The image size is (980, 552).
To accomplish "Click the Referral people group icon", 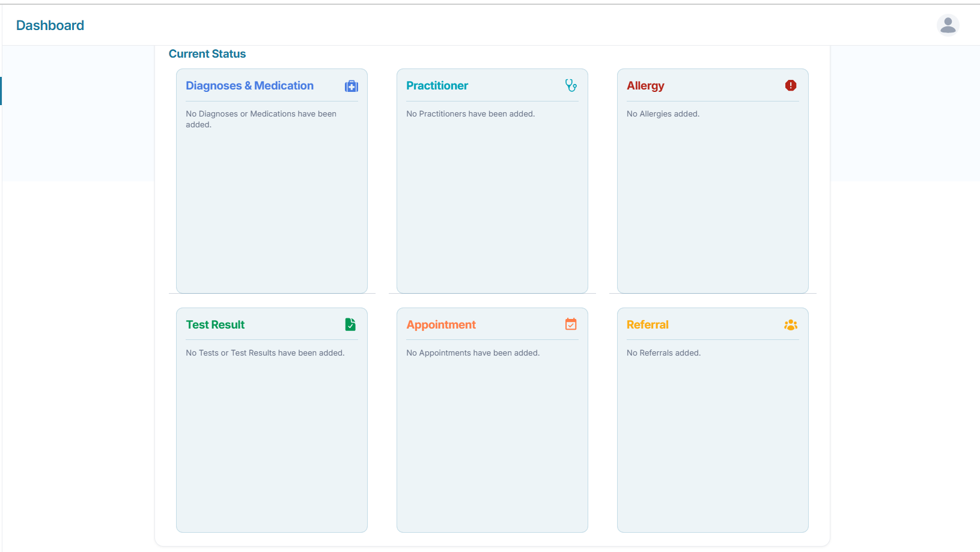I will [x=791, y=325].
